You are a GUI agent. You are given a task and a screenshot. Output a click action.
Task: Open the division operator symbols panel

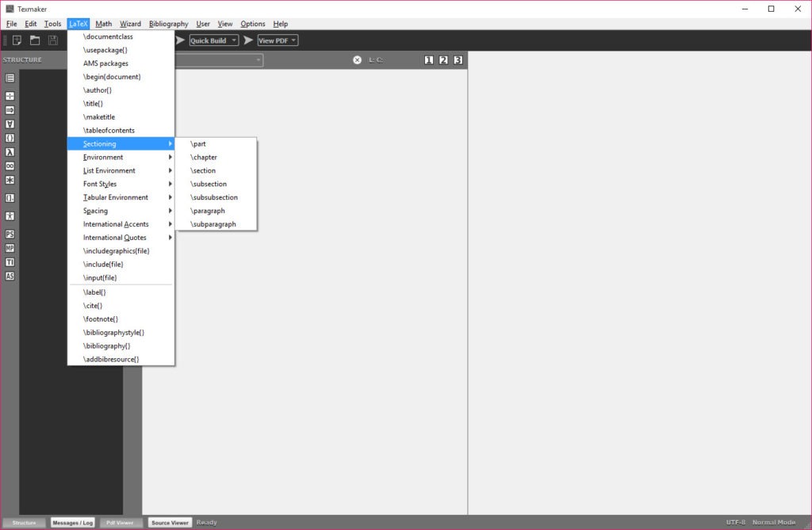tap(10, 97)
